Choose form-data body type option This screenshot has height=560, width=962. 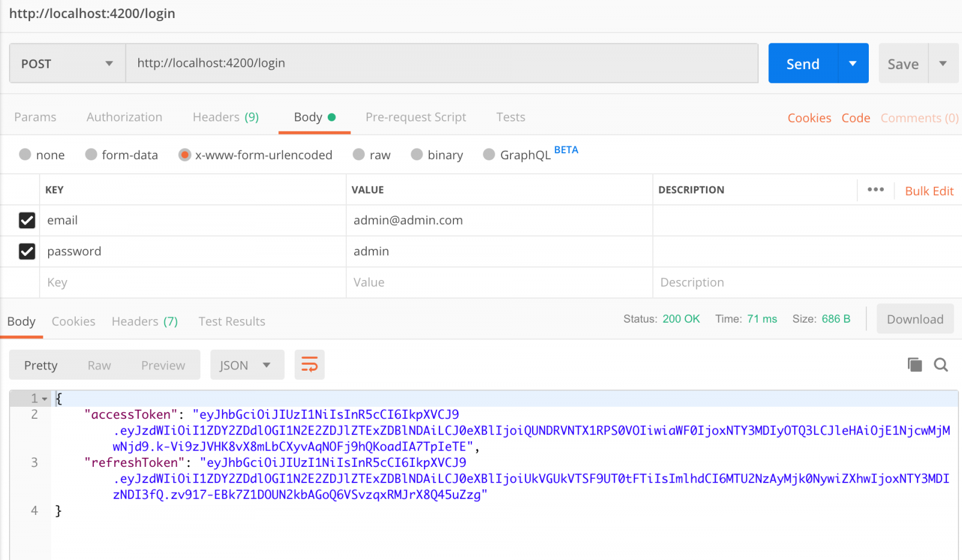(x=91, y=155)
